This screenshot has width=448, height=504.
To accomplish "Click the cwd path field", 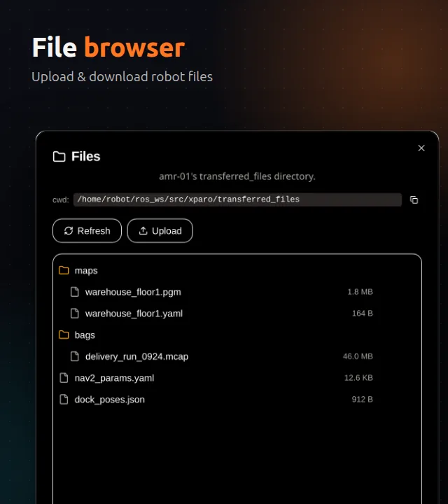I will (237, 199).
